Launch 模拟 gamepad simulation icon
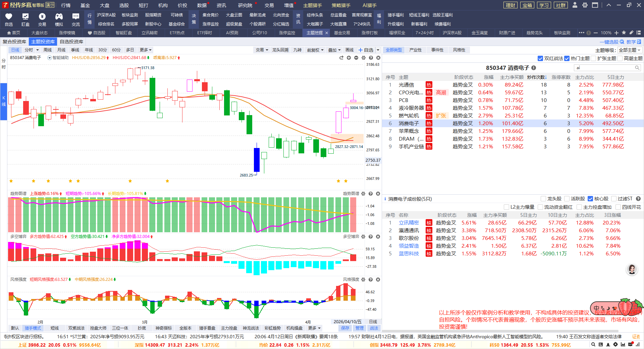The height and width of the screenshot is (349, 644). tap(59, 17)
